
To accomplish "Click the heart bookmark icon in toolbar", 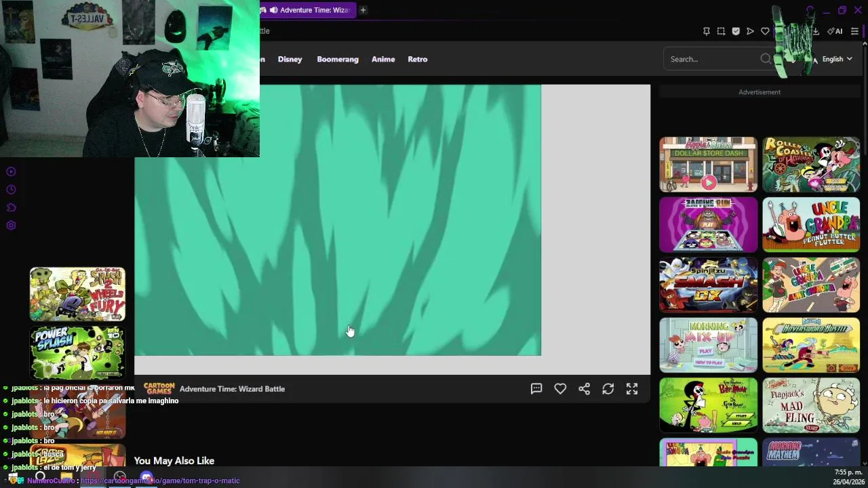I will [x=765, y=31].
